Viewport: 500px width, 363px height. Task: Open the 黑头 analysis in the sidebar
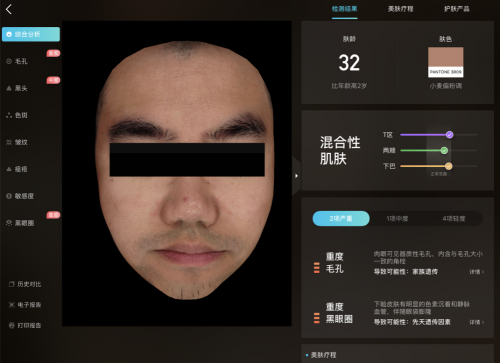click(x=17, y=88)
